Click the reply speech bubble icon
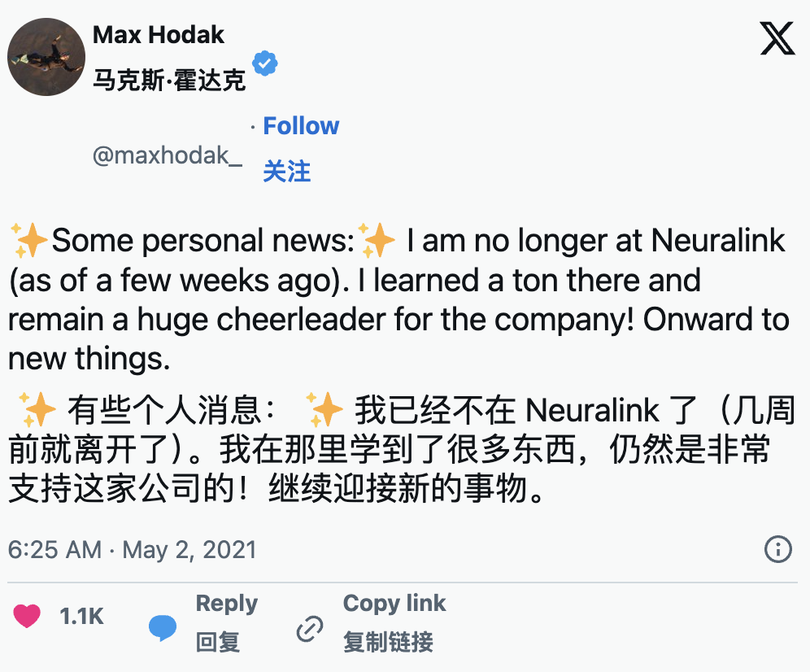The height and width of the screenshot is (672, 810). [x=162, y=627]
